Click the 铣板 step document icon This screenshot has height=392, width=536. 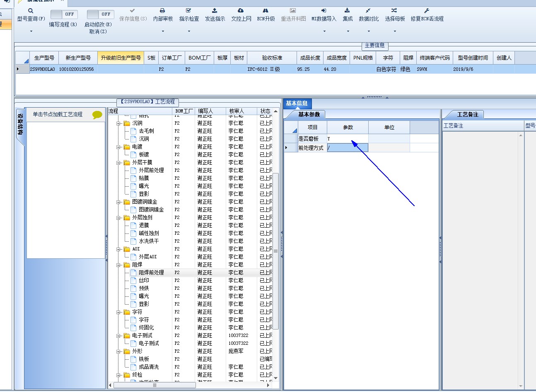click(x=133, y=359)
